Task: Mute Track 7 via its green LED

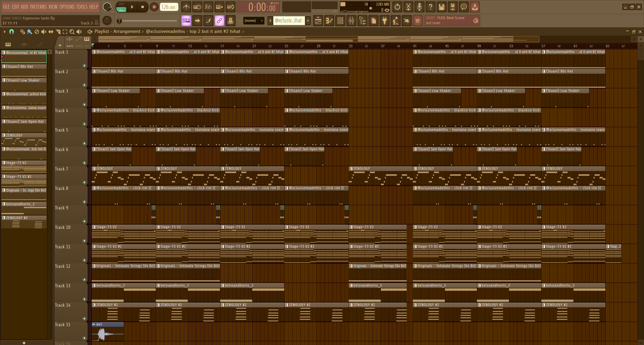Action: (x=84, y=183)
